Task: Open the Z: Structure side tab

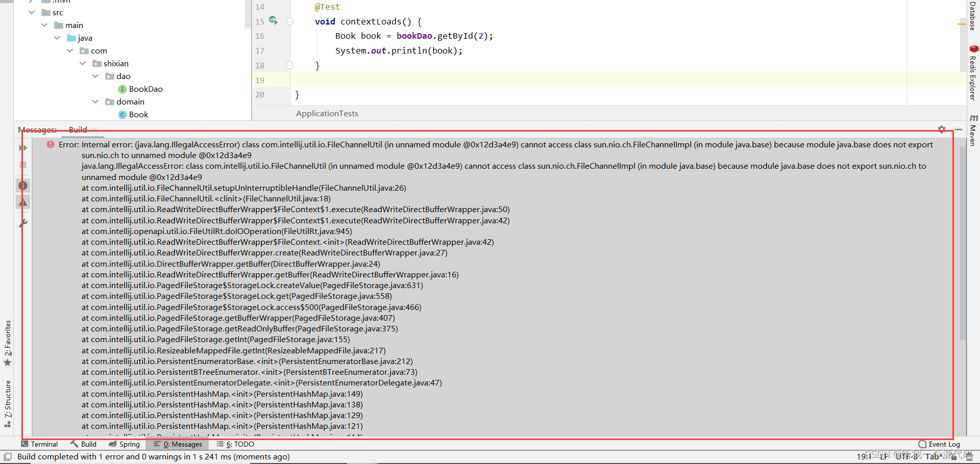Action: pyautogui.click(x=8, y=403)
